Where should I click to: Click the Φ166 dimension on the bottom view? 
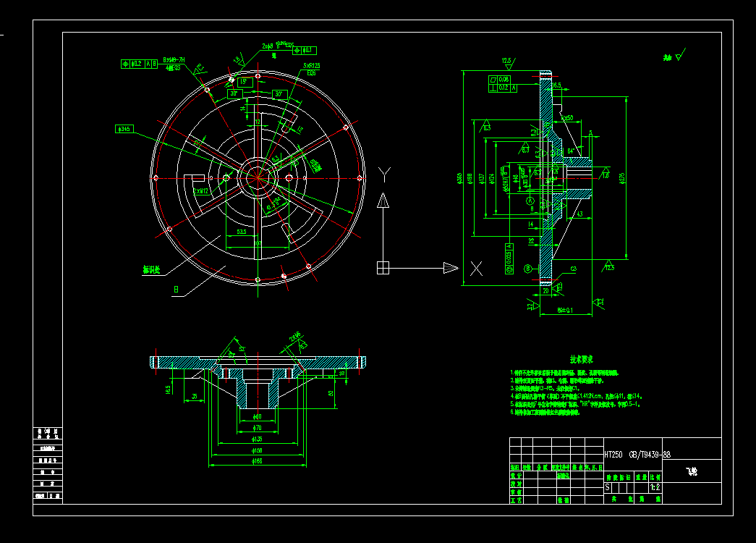257,461
